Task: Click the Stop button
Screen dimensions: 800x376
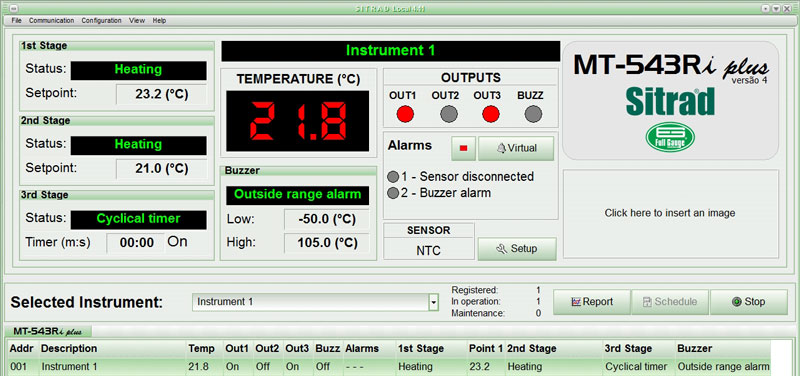Action: [x=748, y=302]
